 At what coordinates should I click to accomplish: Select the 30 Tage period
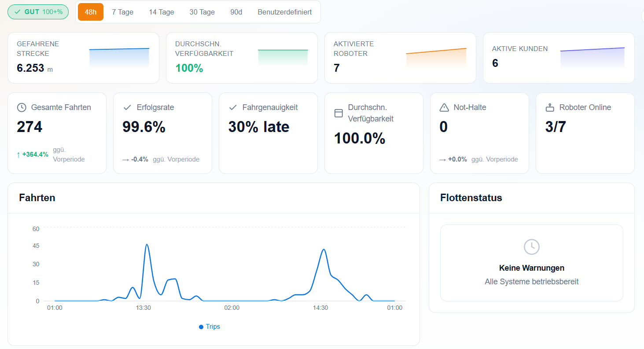202,12
